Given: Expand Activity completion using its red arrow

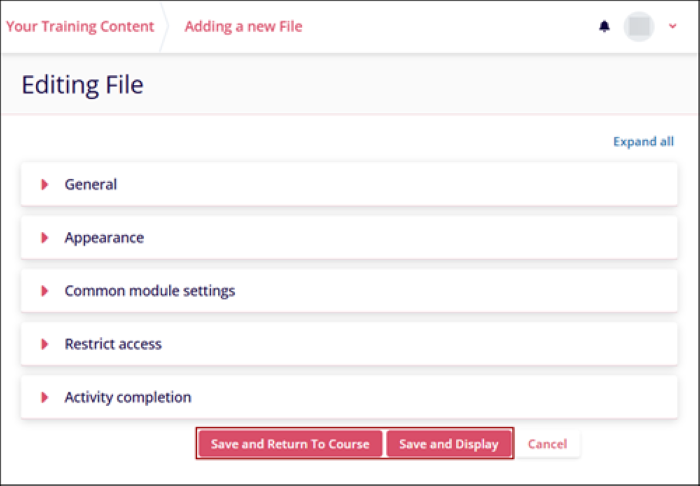Looking at the screenshot, I should [45, 397].
